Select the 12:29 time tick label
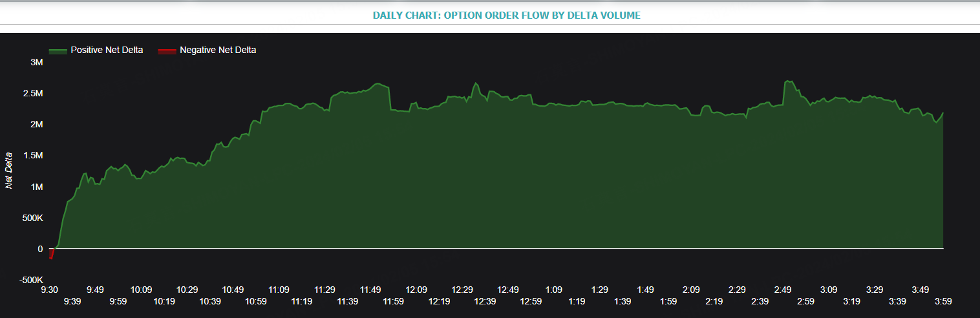 tap(463, 290)
